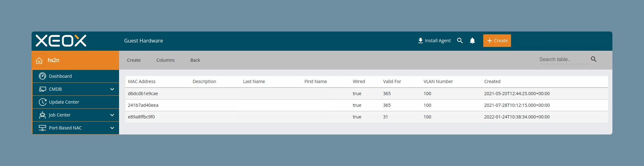Sort by Wired column header
This screenshot has width=644, height=166.
pyautogui.click(x=359, y=82)
